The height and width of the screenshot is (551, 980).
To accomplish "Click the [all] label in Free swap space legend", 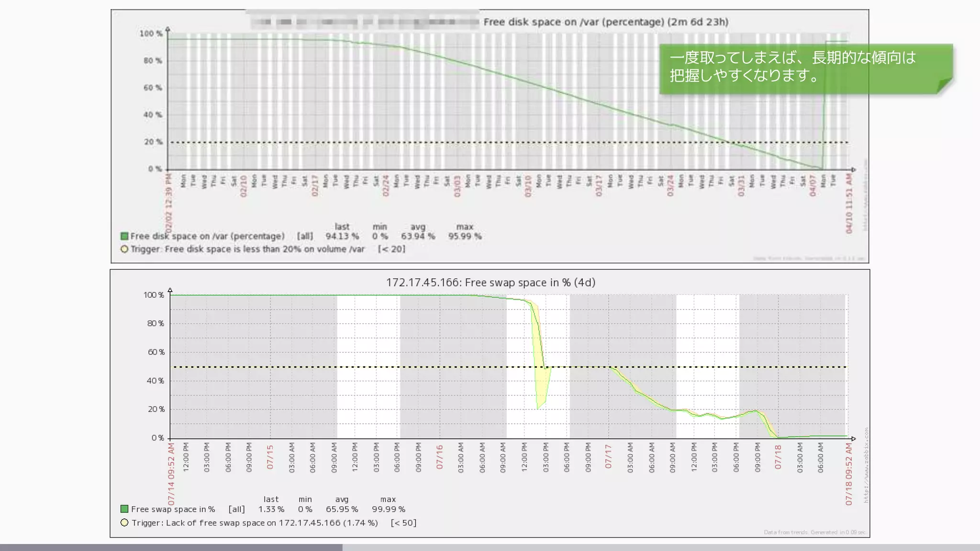I will coord(236,509).
